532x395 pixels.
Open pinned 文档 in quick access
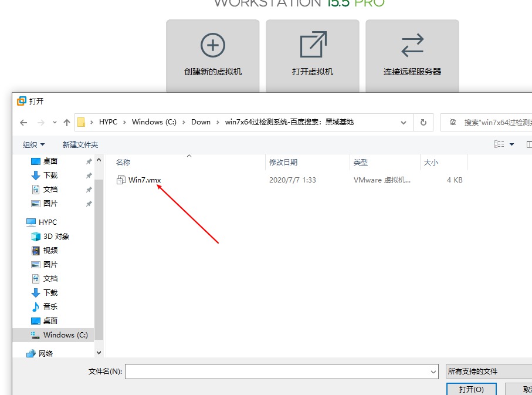pyautogui.click(x=50, y=190)
